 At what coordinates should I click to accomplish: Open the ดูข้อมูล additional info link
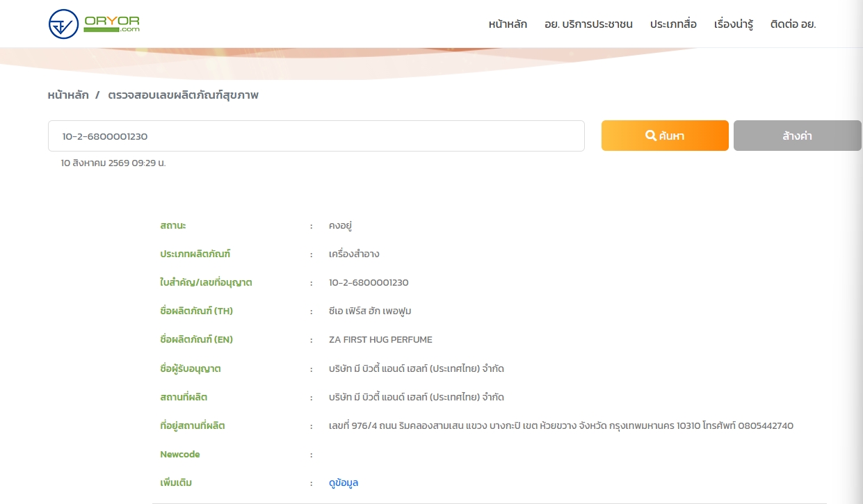tap(344, 482)
